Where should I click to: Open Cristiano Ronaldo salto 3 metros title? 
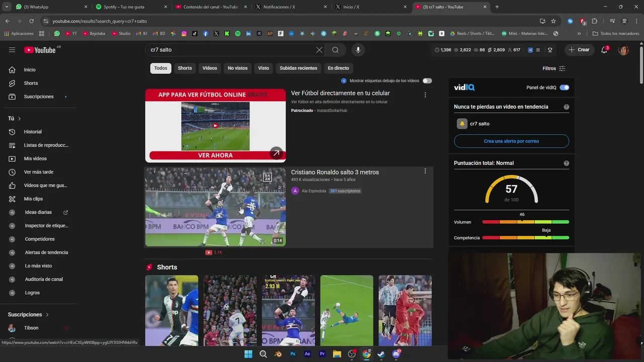[x=335, y=172]
